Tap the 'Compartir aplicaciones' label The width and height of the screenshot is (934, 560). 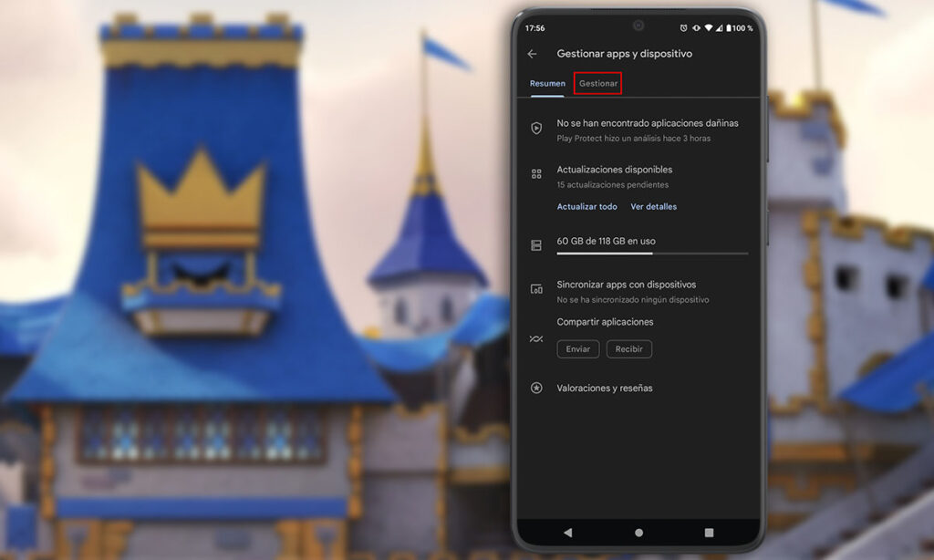[x=605, y=322]
